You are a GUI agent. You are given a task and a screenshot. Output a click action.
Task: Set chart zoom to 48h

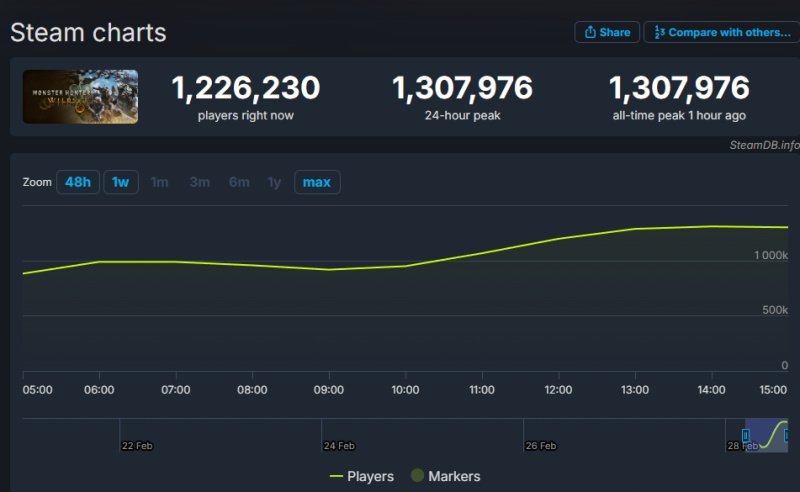(77, 182)
